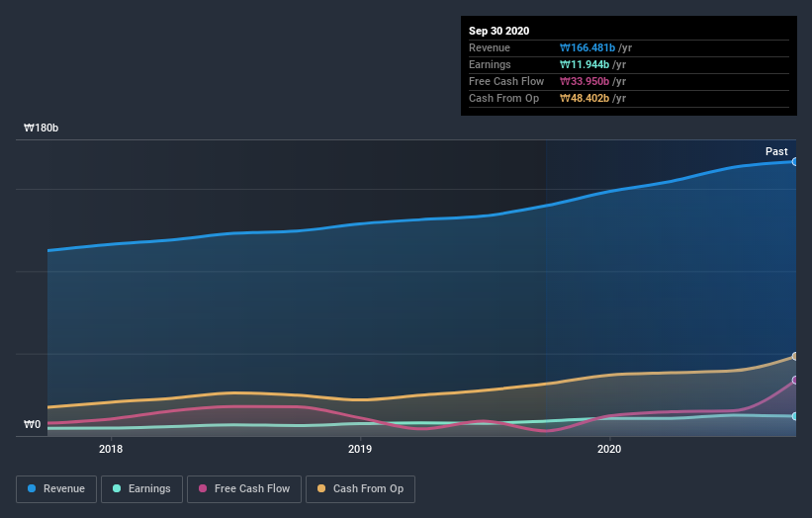
Task: Click the Earnings row label in tooltip
Action: point(490,64)
